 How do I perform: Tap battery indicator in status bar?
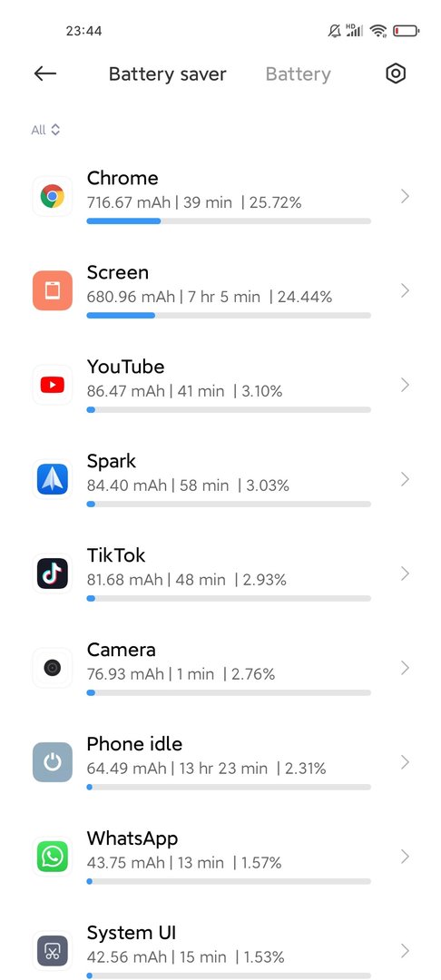point(406,31)
